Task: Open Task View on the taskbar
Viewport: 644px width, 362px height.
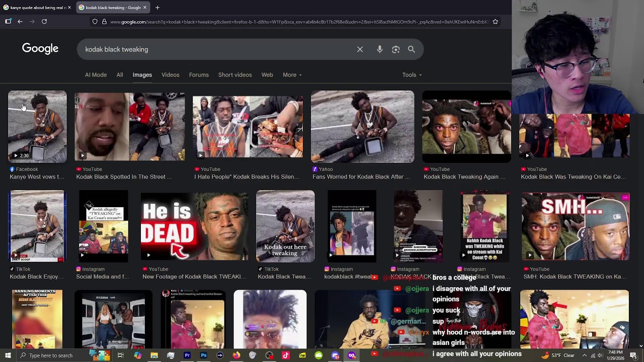Action: [121, 355]
